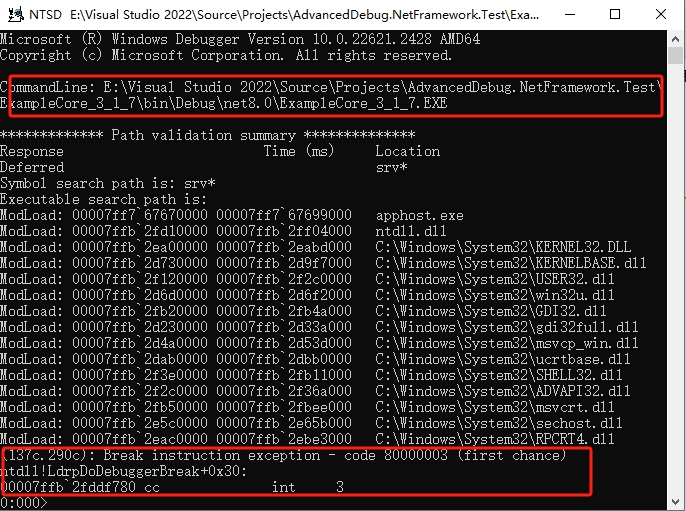Select the 'Microsoft (R) Windows Debugger Version' line
This screenshot has width=686, height=511.
[240, 39]
